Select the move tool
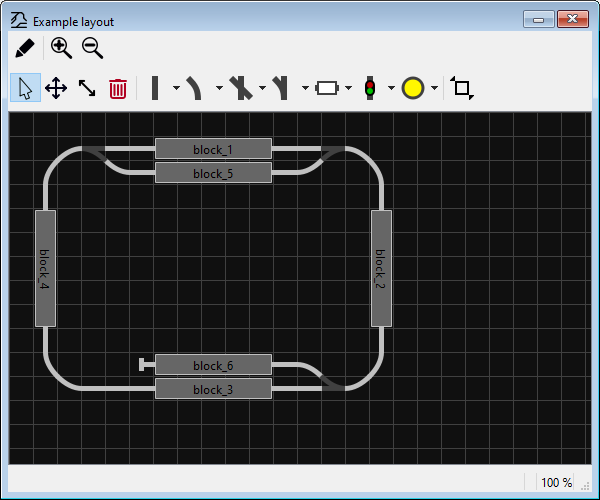 pos(56,88)
